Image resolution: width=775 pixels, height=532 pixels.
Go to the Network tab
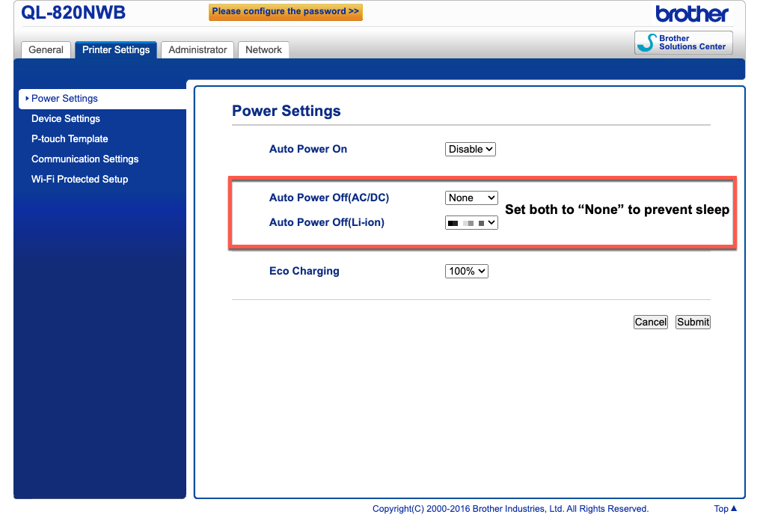pyautogui.click(x=263, y=50)
